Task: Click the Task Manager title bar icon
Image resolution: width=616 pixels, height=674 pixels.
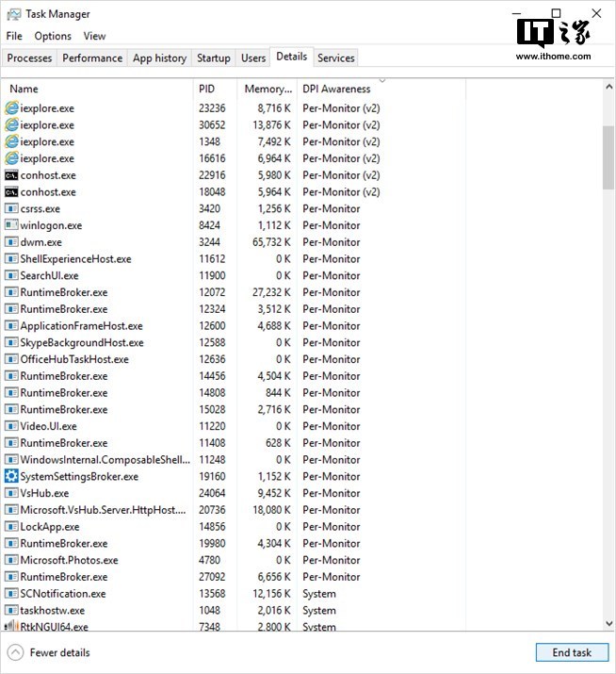Action: click(14, 14)
